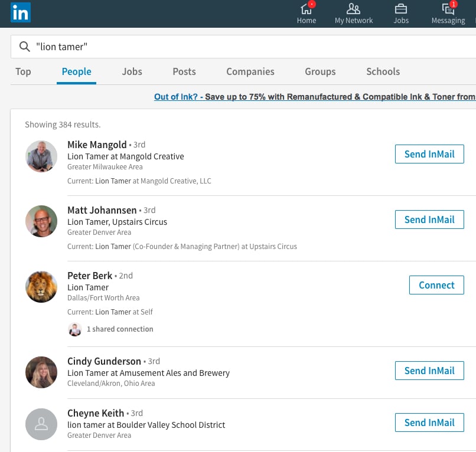Viewport: 476px width, 452px height.
Task: Click "Greater Milwaukee Area" location text
Action: point(105,167)
